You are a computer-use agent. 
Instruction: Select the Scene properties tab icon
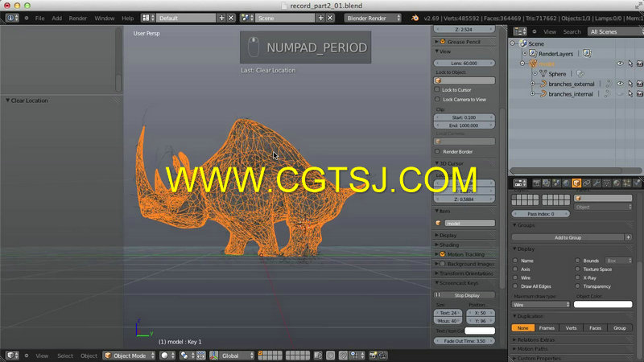[556, 183]
